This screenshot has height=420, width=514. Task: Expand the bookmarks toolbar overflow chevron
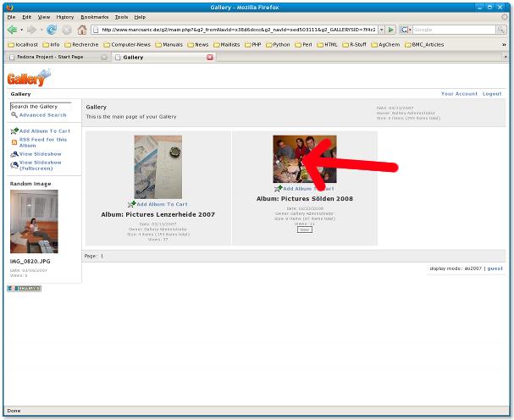(504, 44)
